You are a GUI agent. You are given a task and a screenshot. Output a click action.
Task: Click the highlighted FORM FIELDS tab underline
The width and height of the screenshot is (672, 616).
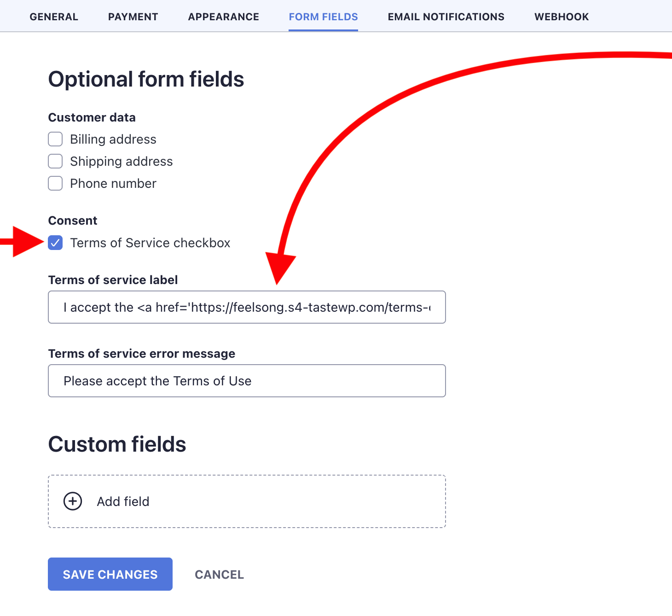pos(323,30)
